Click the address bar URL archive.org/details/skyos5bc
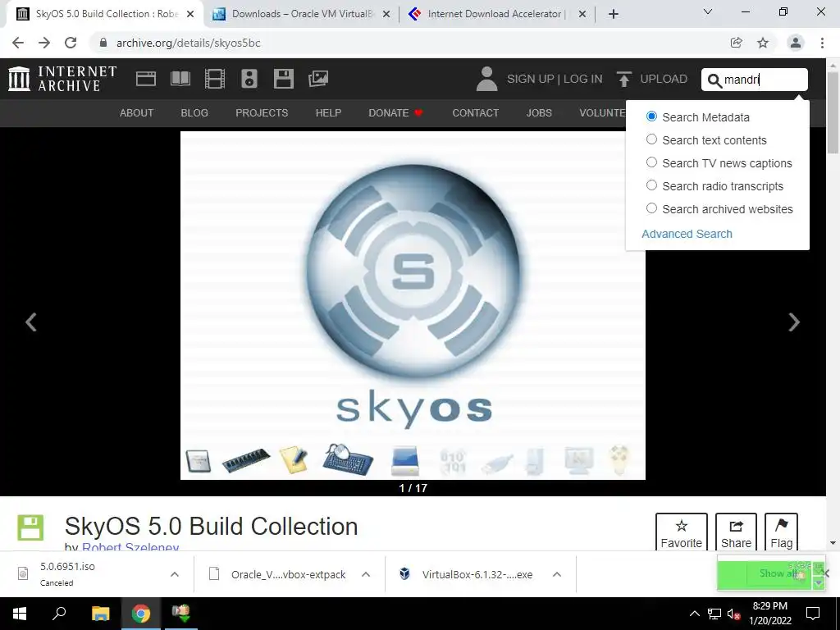Viewport: 840px width, 630px height. click(x=189, y=43)
